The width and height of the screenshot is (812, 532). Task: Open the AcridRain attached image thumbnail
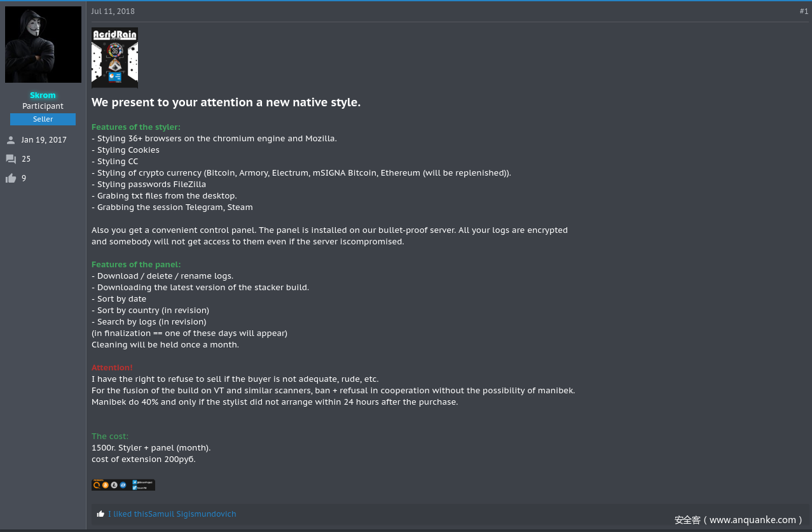(x=114, y=57)
